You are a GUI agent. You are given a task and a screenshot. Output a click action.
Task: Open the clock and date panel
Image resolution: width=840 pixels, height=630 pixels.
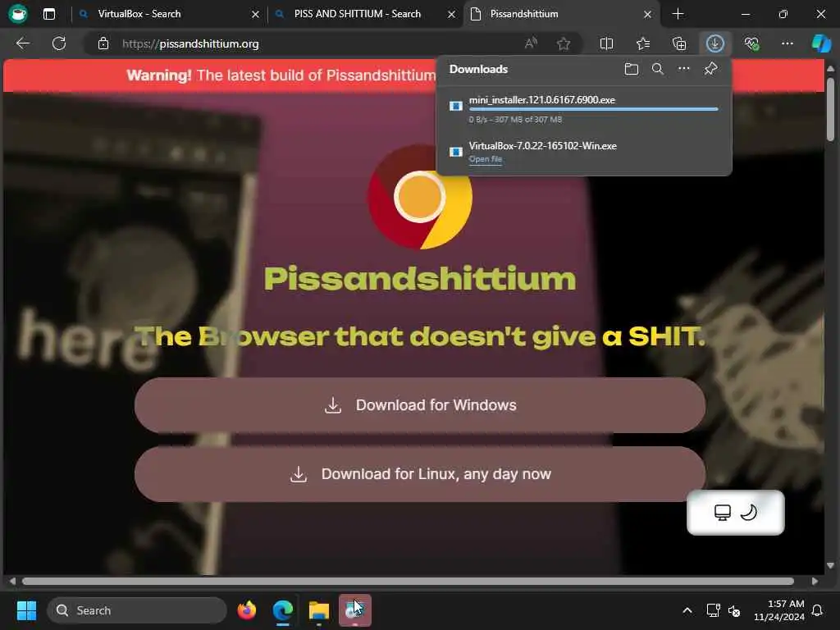[779, 610]
